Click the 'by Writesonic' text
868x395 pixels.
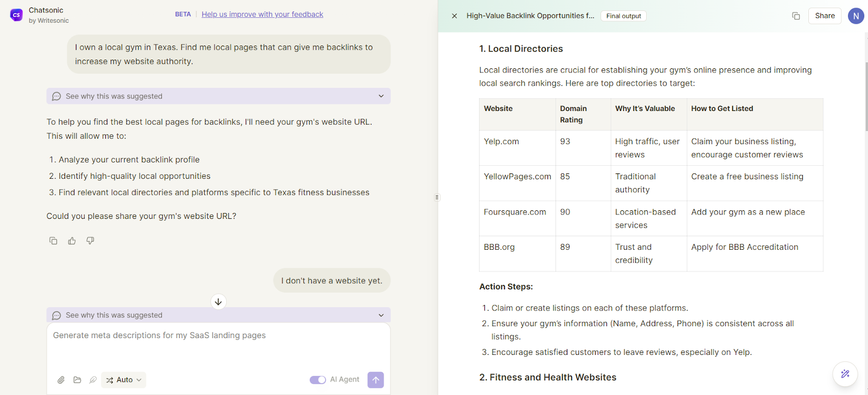(49, 21)
